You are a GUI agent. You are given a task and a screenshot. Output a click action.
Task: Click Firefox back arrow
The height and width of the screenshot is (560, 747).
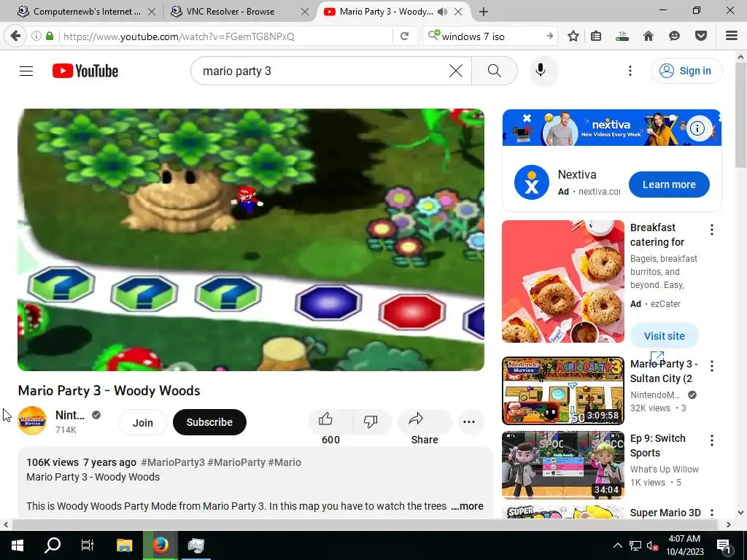pos(15,36)
